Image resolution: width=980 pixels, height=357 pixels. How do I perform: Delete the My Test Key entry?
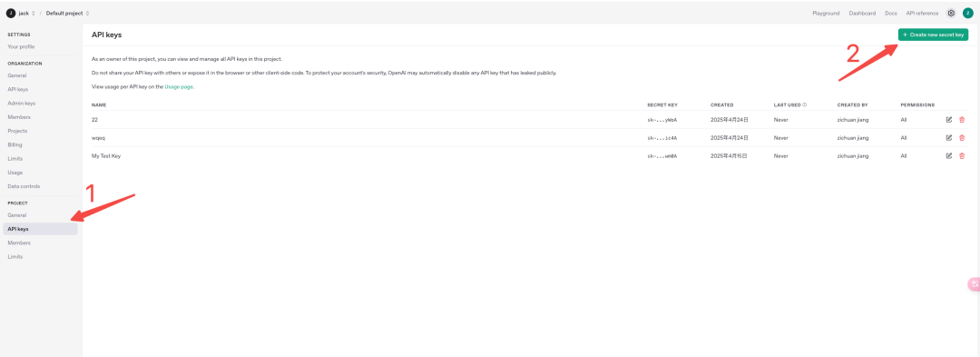pyautogui.click(x=962, y=155)
